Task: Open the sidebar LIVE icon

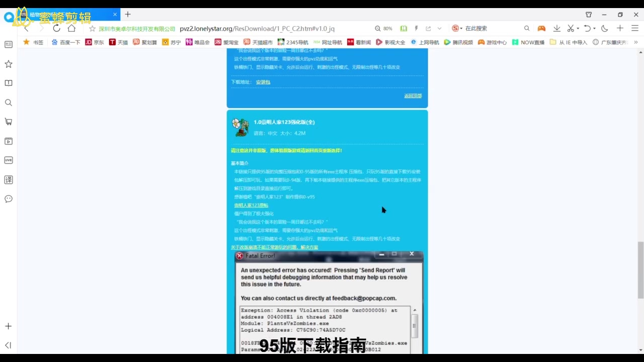Action: [x=9, y=160]
